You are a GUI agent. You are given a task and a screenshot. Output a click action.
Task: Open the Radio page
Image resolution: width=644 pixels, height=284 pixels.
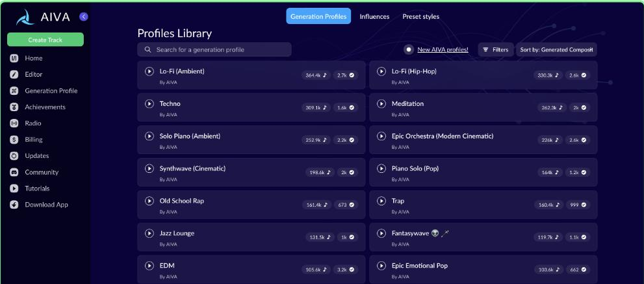[x=25, y=123]
